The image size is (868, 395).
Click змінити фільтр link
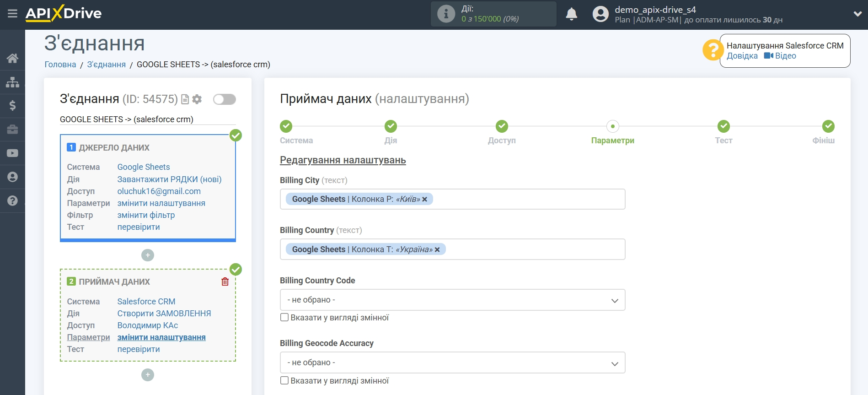coord(146,215)
